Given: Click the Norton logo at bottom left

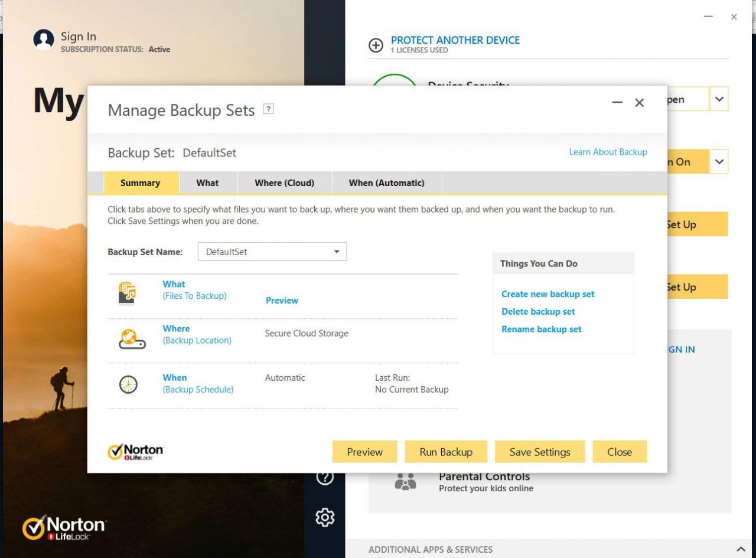Looking at the screenshot, I should (64, 527).
